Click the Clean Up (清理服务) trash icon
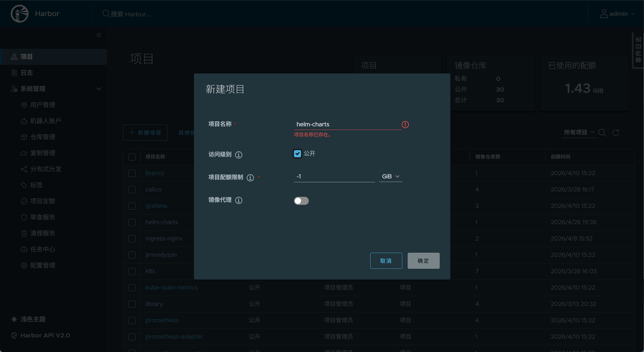Viewport: 644px width, 352px height. (x=24, y=233)
